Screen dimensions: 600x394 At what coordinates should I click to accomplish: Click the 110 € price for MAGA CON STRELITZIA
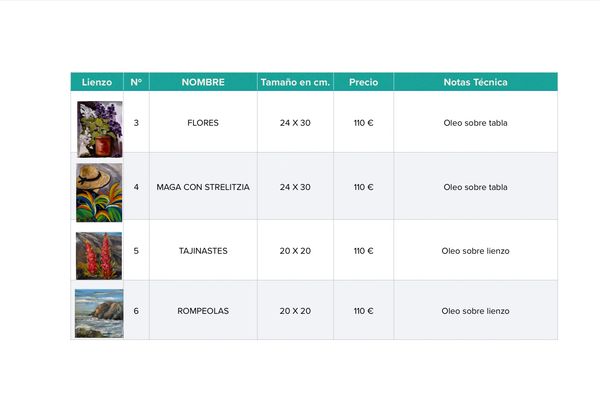pyautogui.click(x=364, y=187)
